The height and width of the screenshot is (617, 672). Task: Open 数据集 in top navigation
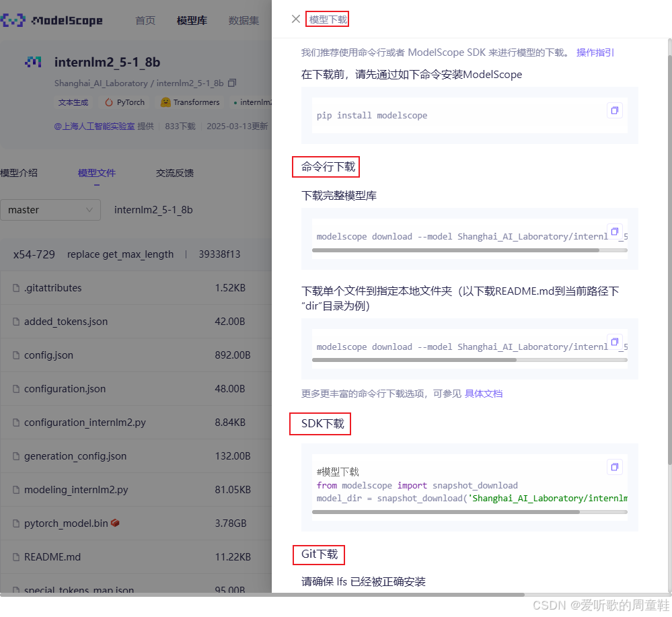pos(244,21)
